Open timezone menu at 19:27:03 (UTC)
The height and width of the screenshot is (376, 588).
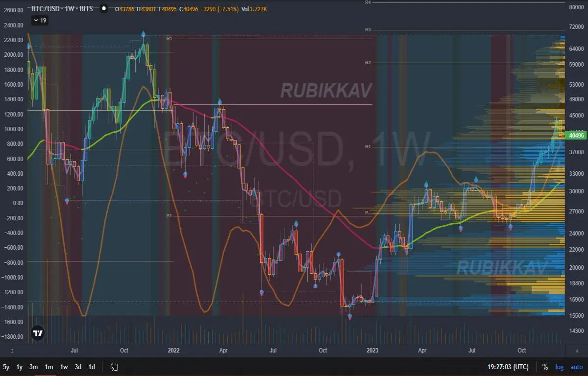[508, 367]
